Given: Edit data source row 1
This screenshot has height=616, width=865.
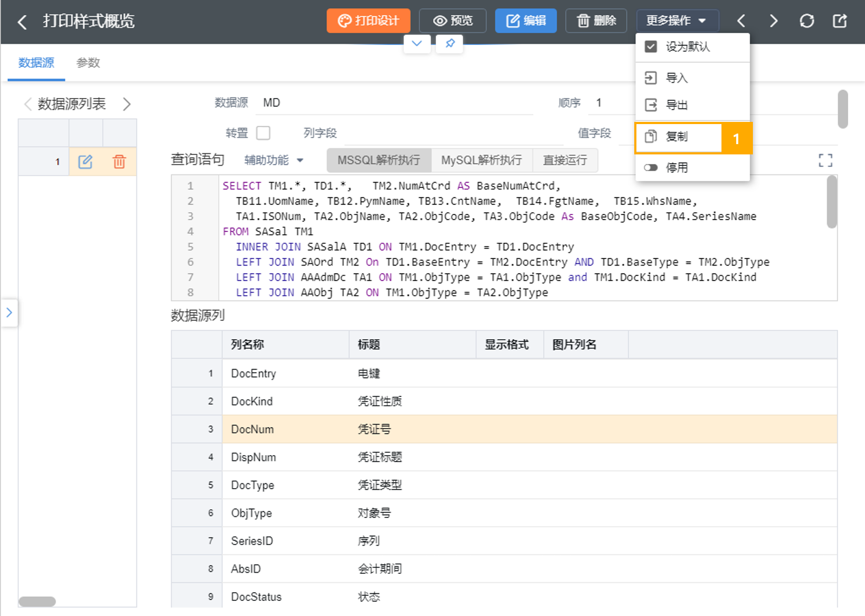Looking at the screenshot, I should [x=86, y=161].
